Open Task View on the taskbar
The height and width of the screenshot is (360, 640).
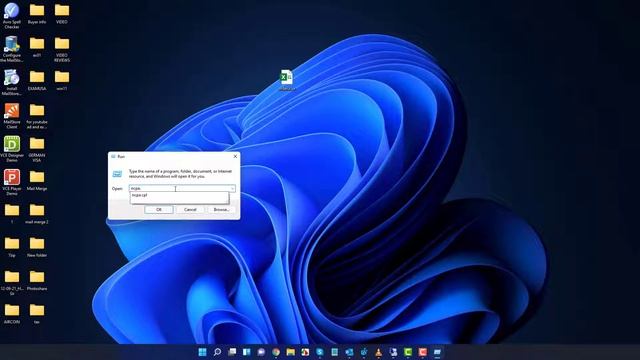point(232,352)
